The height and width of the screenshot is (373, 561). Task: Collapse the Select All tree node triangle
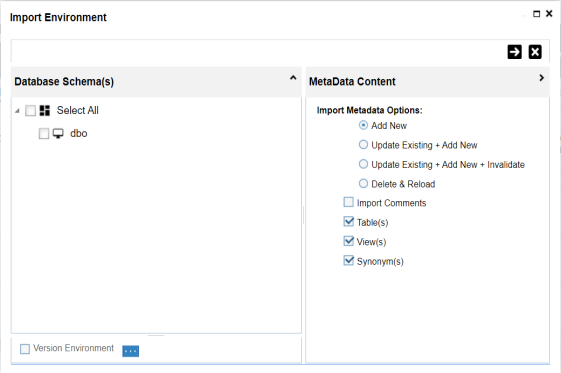coord(17,111)
